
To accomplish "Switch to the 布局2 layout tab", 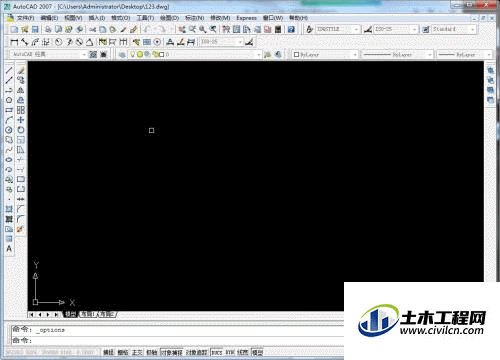I will [107, 314].
